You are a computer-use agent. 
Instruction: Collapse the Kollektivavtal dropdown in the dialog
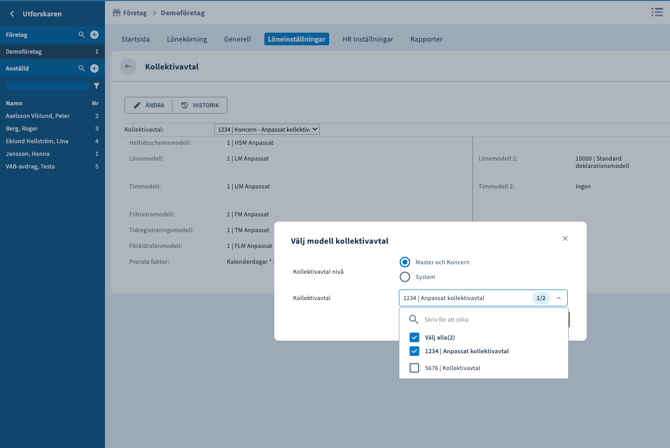pyautogui.click(x=558, y=298)
